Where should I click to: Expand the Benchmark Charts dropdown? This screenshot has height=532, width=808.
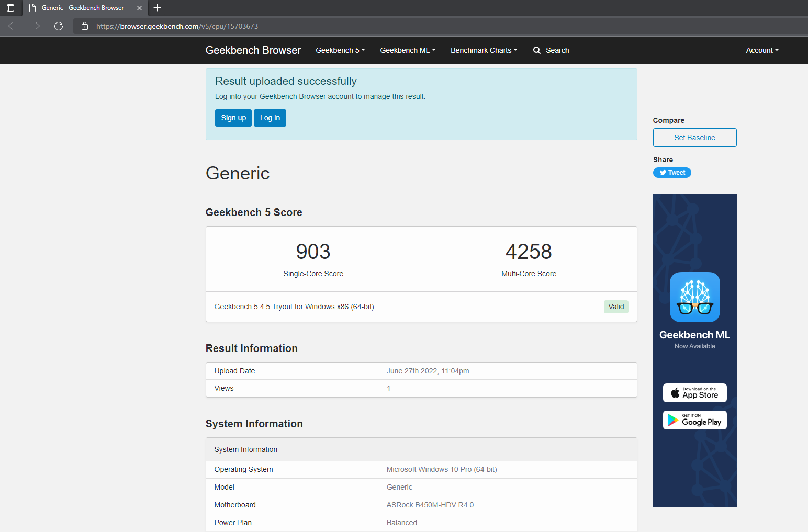click(x=484, y=50)
